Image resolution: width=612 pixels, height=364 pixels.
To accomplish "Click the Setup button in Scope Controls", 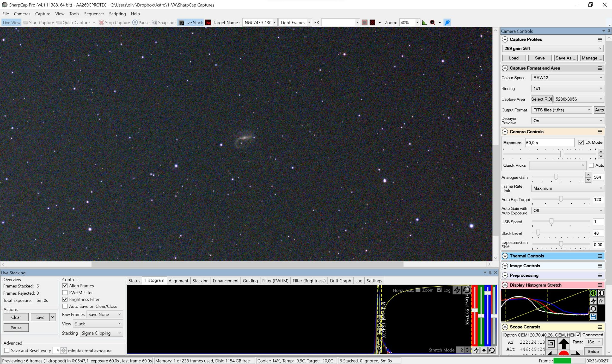I will tap(593, 351).
